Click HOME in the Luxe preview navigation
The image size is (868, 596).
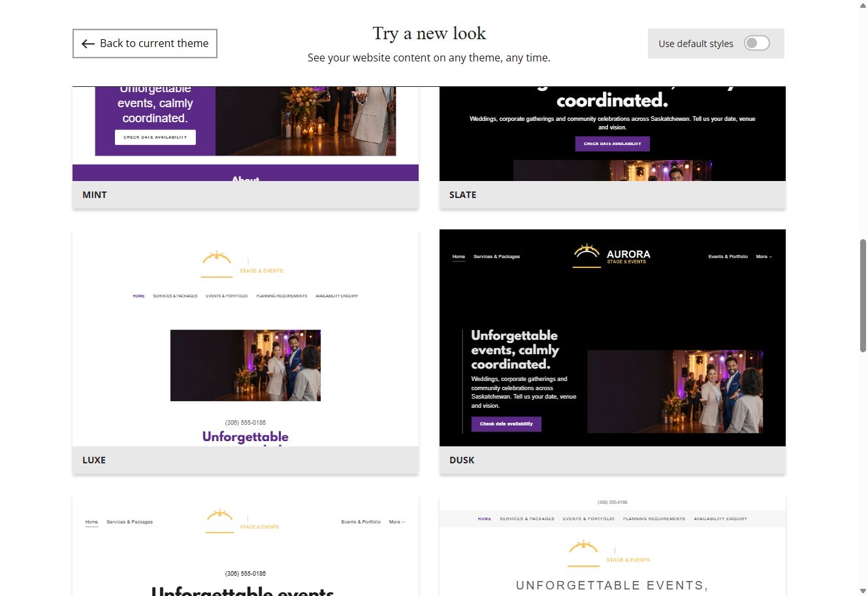138,296
